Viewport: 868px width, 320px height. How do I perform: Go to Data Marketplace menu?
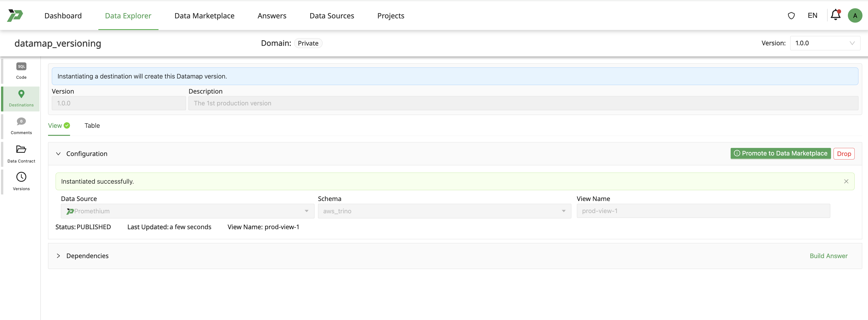(x=204, y=16)
